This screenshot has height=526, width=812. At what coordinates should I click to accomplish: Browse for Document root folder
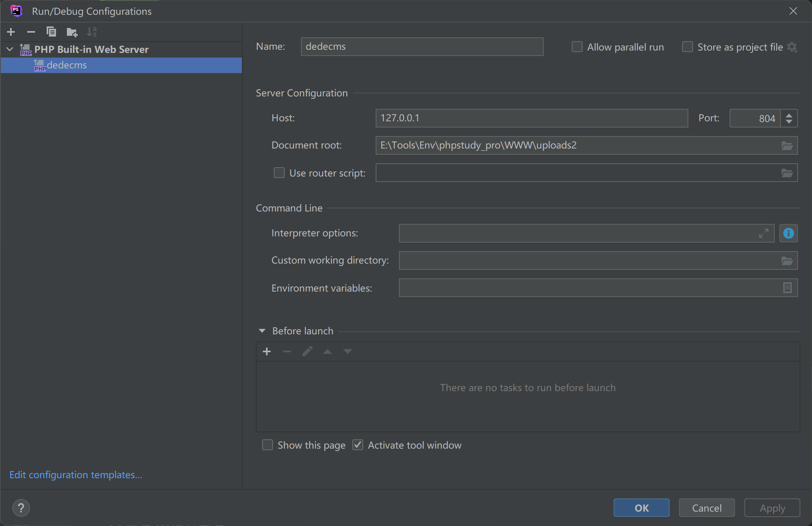click(x=787, y=146)
